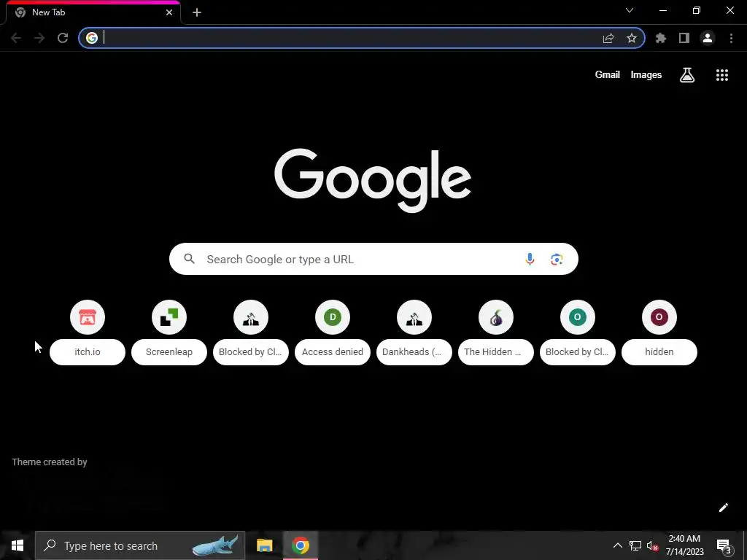This screenshot has width=747, height=560.
Task: Open the Gmail link
Action: pyautogui.click(x=608, y=75)
